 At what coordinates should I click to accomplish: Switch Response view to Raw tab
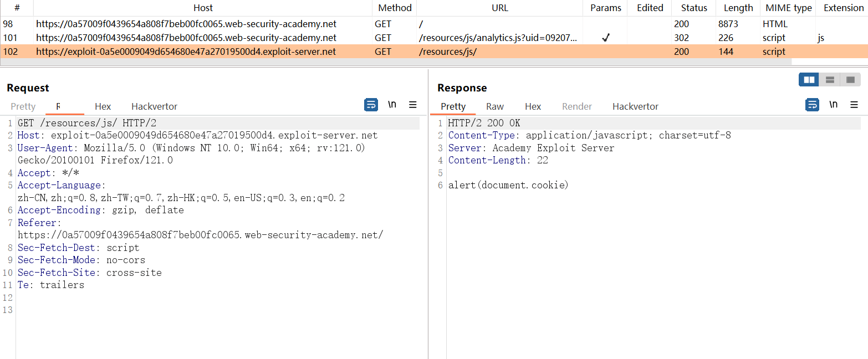click(x=495, y=106)
